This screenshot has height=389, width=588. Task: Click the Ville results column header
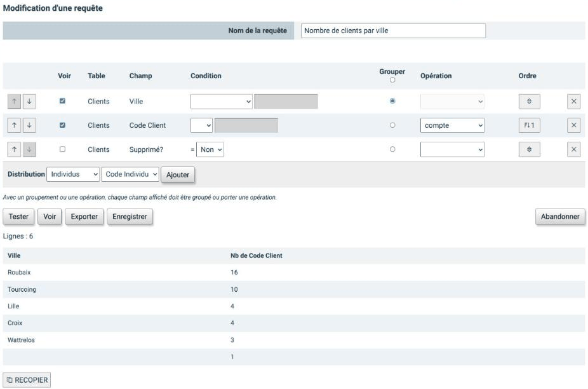[14, 256]
